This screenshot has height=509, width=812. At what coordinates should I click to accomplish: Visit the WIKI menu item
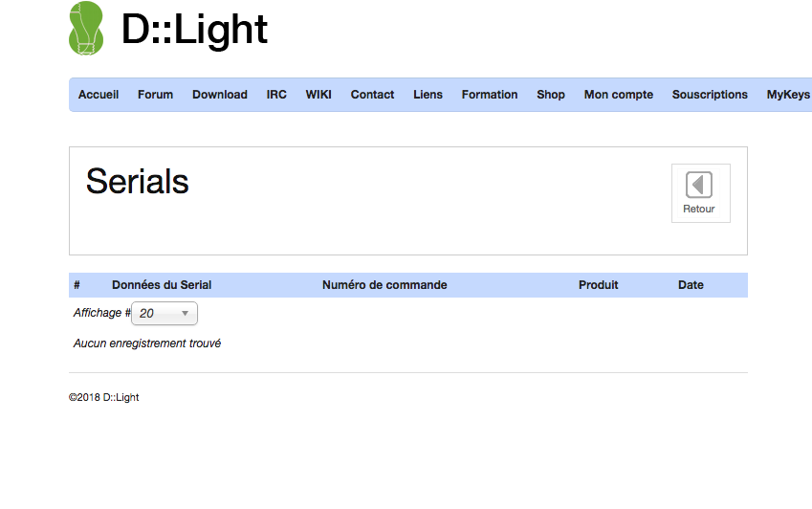(318, 95)
